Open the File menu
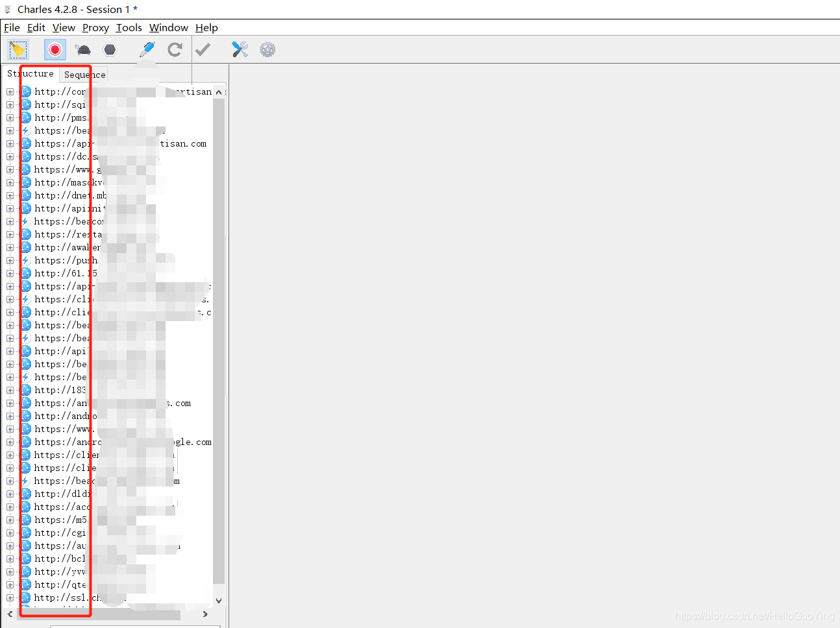The height and width of the screenshot is (628, 840). pyautogui.click(x=12, y=27)
